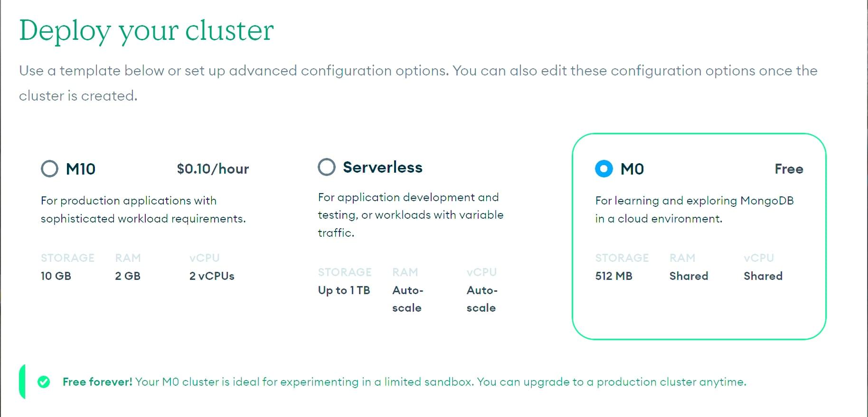
Task: Click the Up to 1 TB storage value
Action: (x=344, y=290)
